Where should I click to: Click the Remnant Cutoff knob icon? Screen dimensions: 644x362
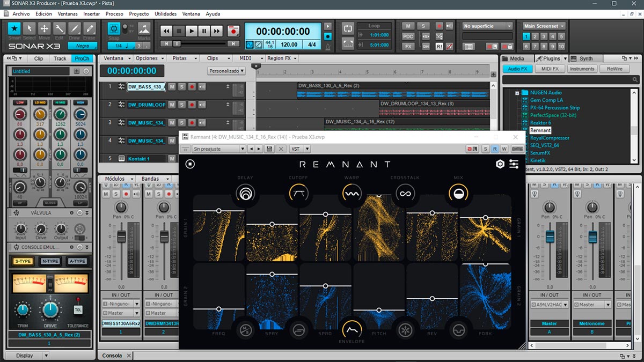[298, 194]
